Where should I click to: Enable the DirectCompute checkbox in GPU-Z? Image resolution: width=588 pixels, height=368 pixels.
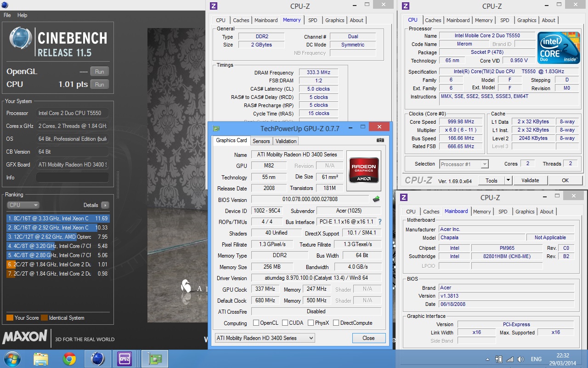(x=336, y=323)
